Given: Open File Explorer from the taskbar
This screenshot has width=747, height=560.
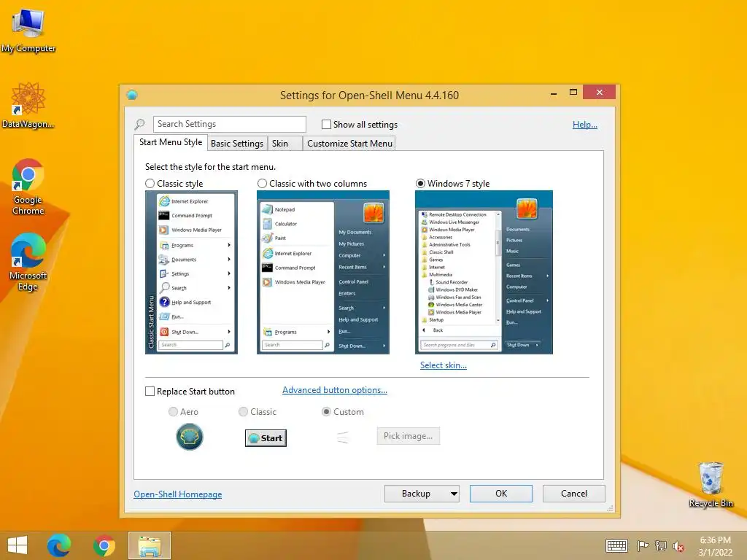Looking at the screenshot, I should (x=149, y=545).
